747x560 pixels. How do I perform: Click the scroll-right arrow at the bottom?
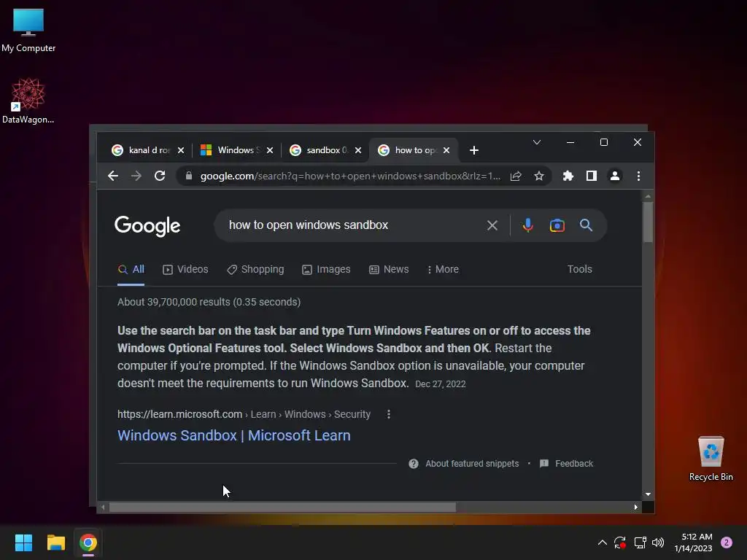pyautogui.click(x=636, y=507)
